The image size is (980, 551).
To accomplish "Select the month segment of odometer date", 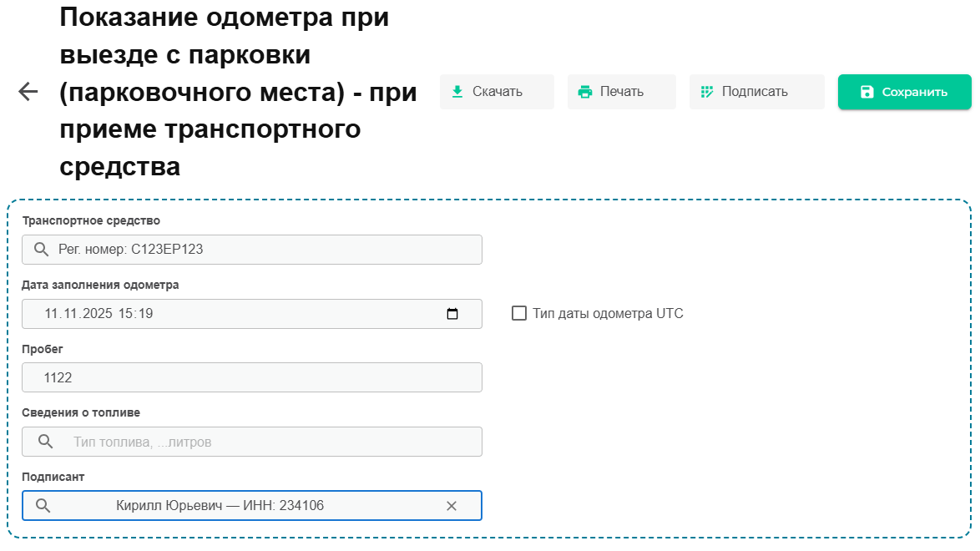I will click(73, 314).
